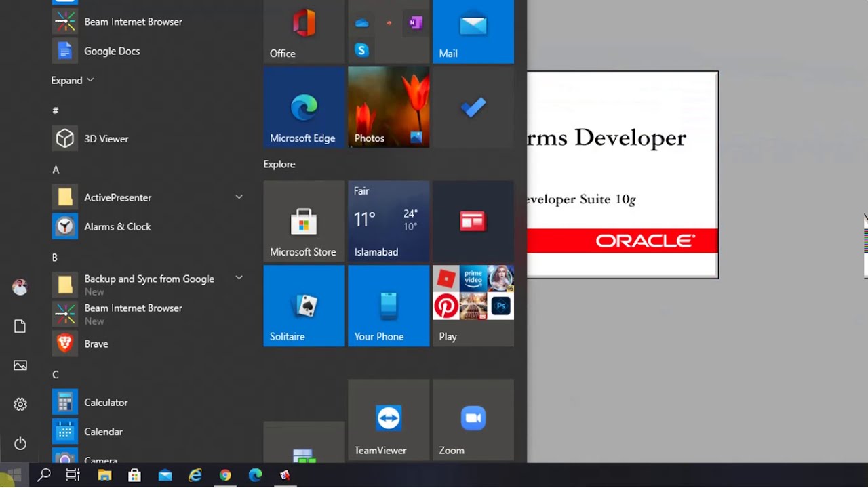Click the Explore group heading
The image size is (868, 488).
pos(279,164)
